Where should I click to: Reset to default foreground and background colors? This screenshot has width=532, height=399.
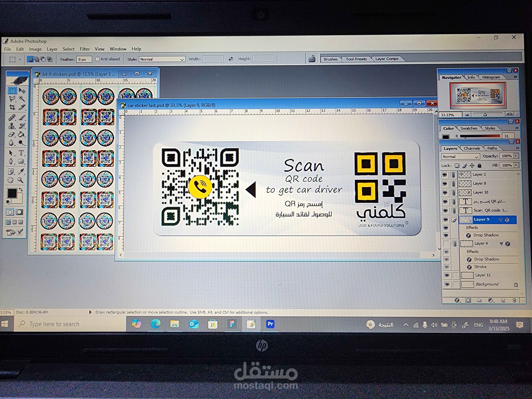pos(8,202)
